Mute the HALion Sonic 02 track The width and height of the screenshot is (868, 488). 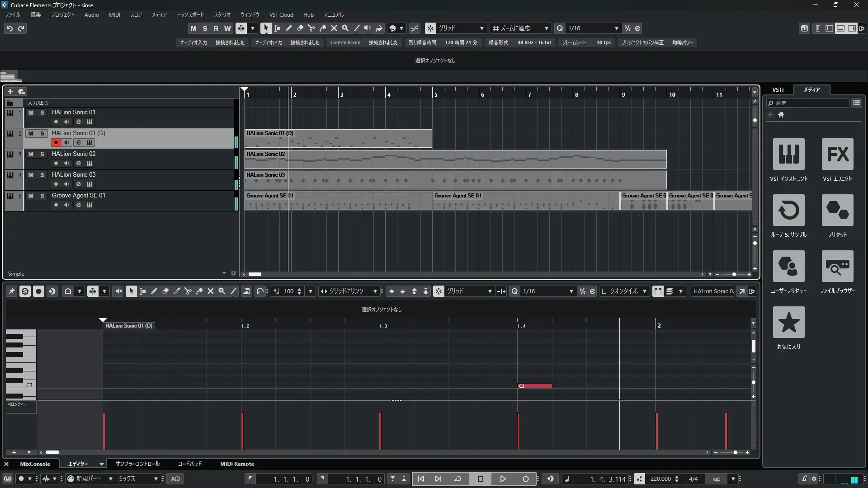[31, 154]
